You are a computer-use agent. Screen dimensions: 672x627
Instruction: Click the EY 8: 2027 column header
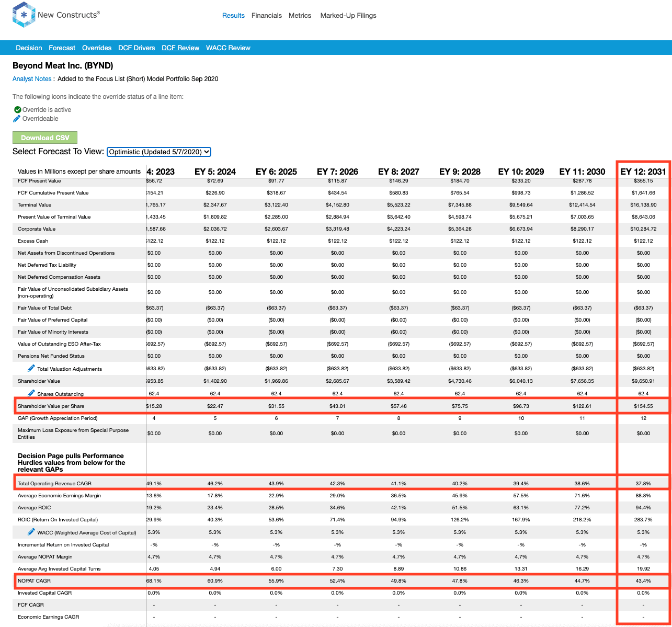[398, 172]
